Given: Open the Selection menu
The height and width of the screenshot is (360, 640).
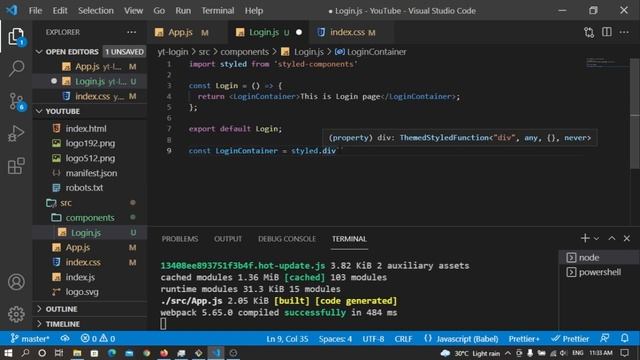Looking at the screenshot, I should (96, 11).
